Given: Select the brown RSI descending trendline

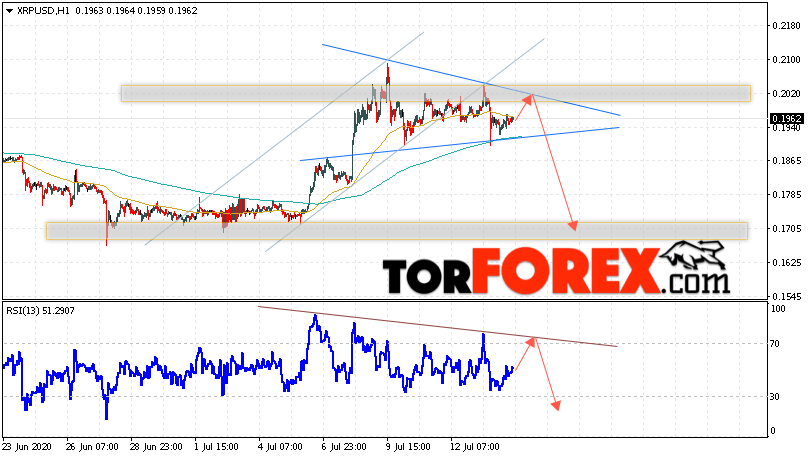Looking at the screenshot, I should 437,327.
